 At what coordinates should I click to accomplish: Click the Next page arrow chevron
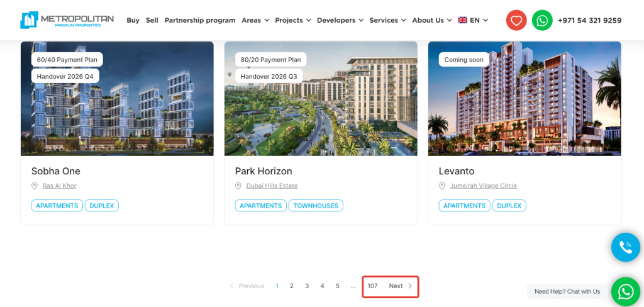click(x=410, y=286)
